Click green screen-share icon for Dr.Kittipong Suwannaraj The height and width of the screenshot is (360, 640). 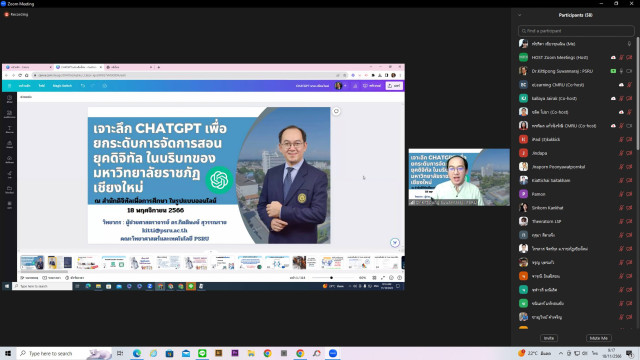pyautogui.click(x=613, y=71)
